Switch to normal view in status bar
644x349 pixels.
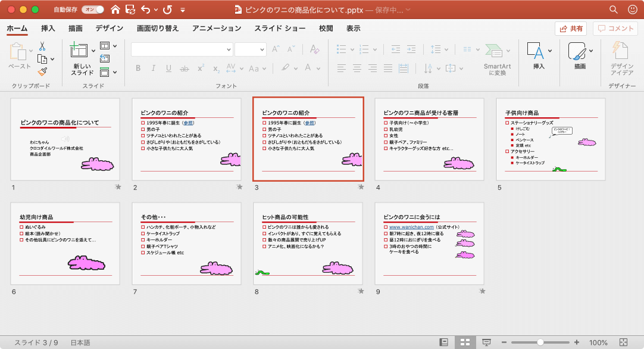click(443, 342)
